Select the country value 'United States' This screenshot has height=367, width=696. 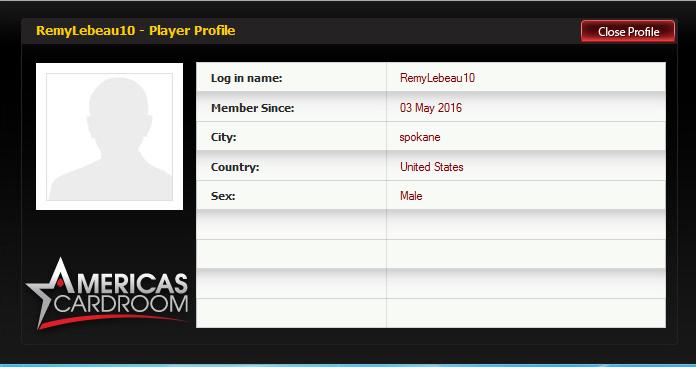431,167
